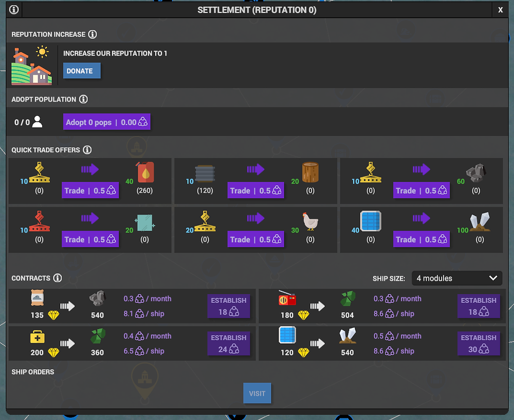
Task: Establish the cement-for-stone contract costing 18
Action: click(229, 306)
